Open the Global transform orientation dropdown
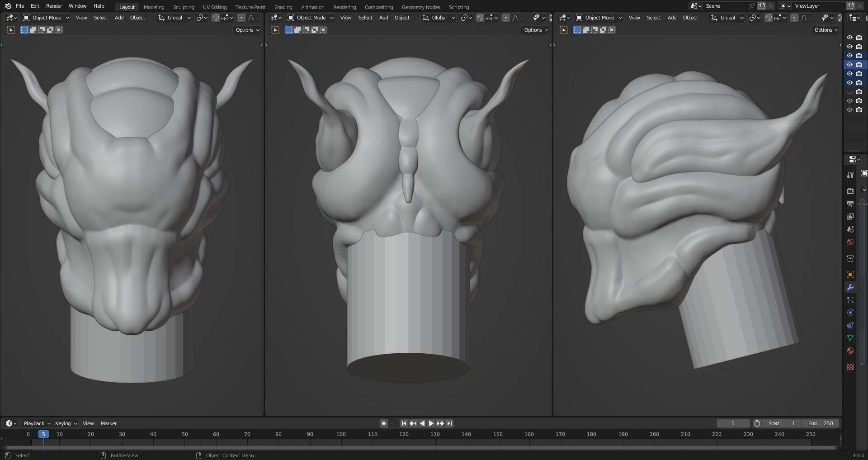 coord(174,18)
